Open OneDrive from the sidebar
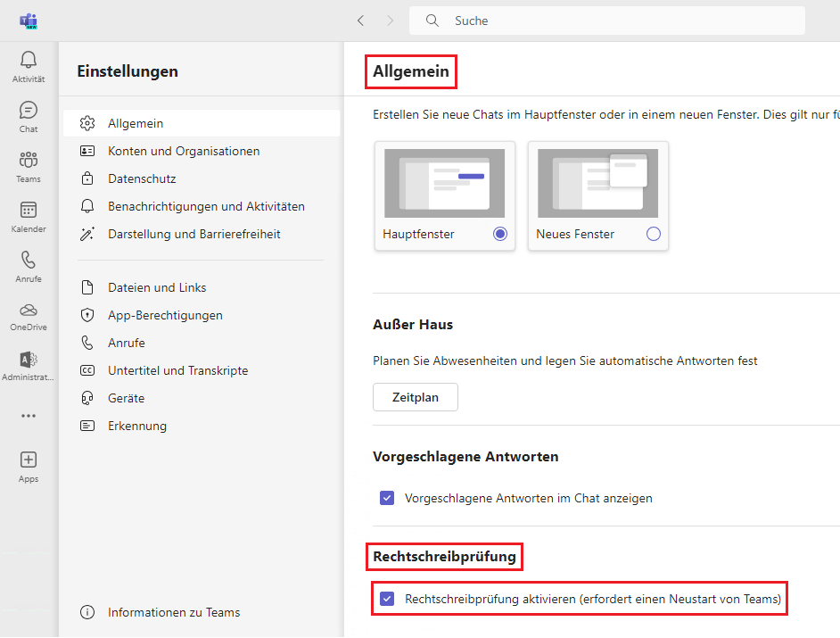 [28, 315]
